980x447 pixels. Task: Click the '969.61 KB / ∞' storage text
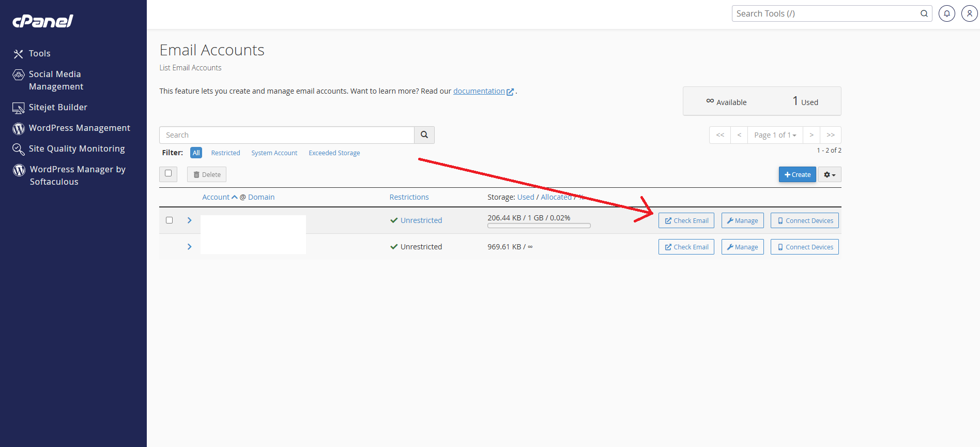click(x=510, y=247)
